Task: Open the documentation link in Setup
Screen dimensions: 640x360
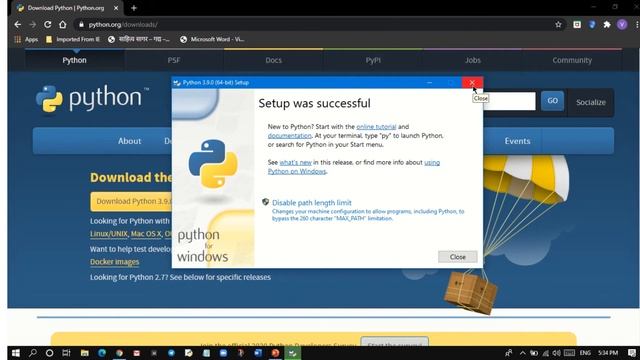Action: (289, 136)
